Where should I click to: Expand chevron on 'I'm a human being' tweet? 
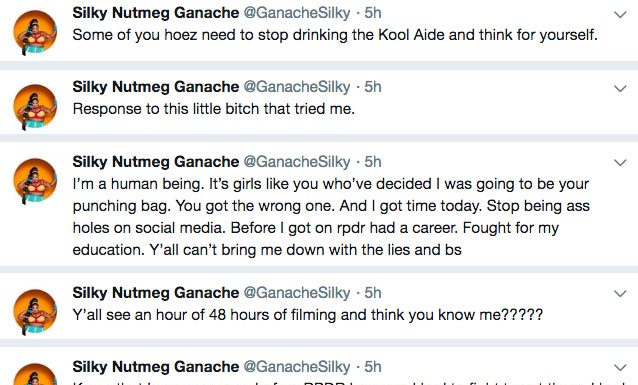(620, 163)
